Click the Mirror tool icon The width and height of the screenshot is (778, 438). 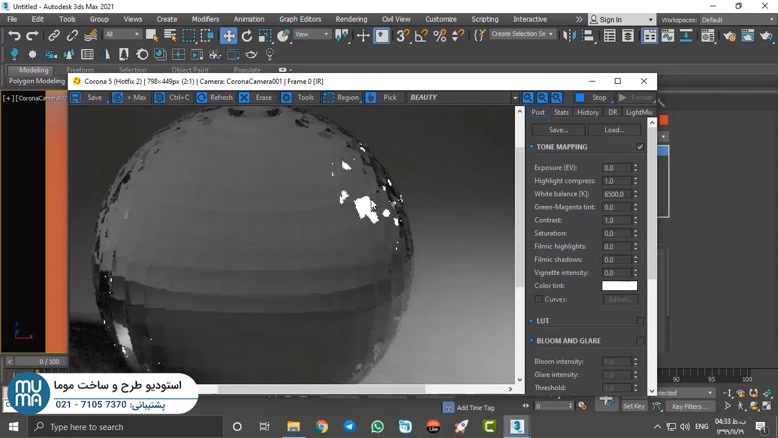(569, 35)
